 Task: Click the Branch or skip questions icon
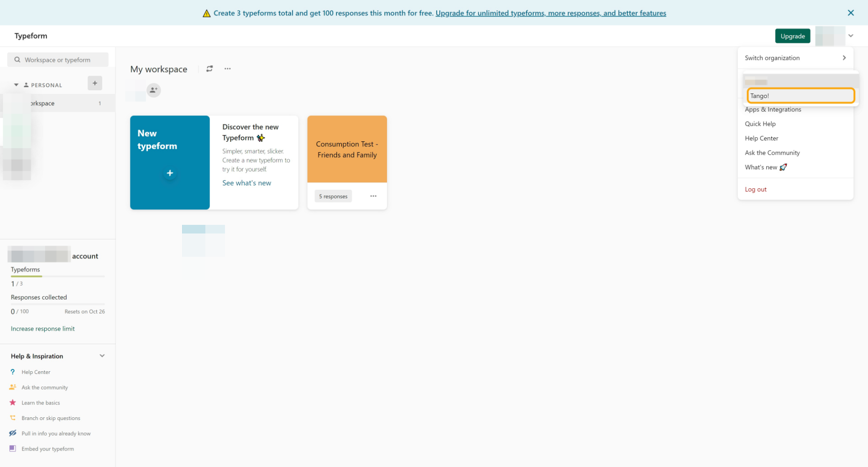13,418
